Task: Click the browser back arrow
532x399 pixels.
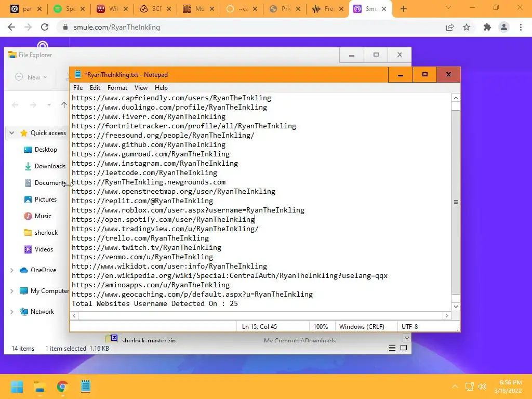Action: [x=11, y=27]
